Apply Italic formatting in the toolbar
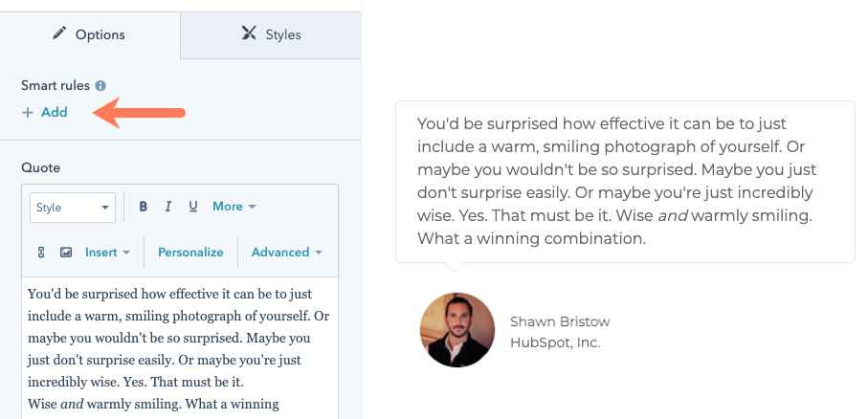 168,207
